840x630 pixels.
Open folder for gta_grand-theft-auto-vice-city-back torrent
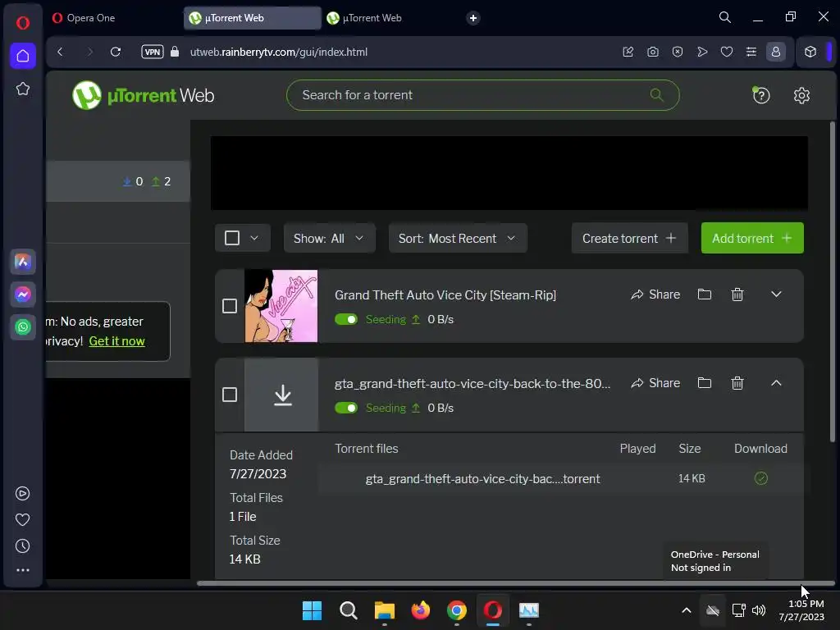705,382
